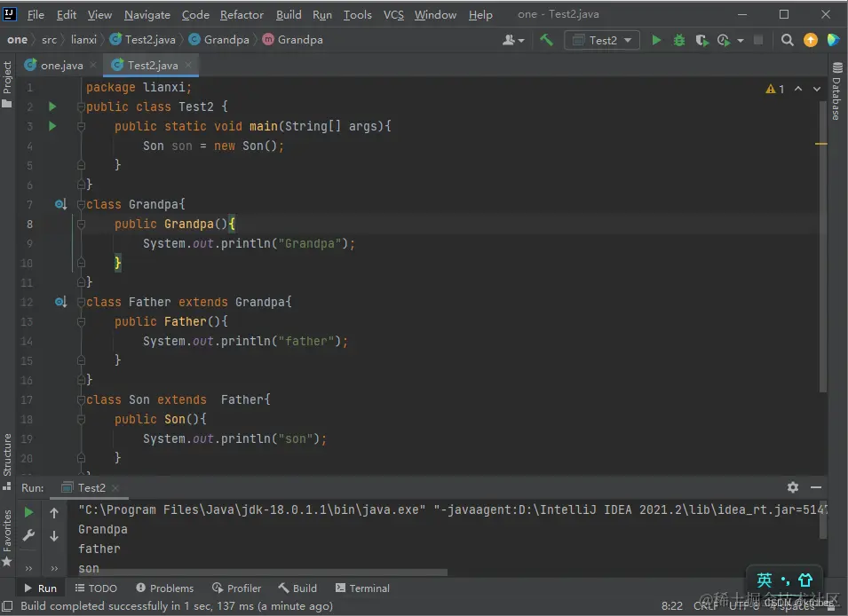Toggle the Favorites tool window

point(7,537)
